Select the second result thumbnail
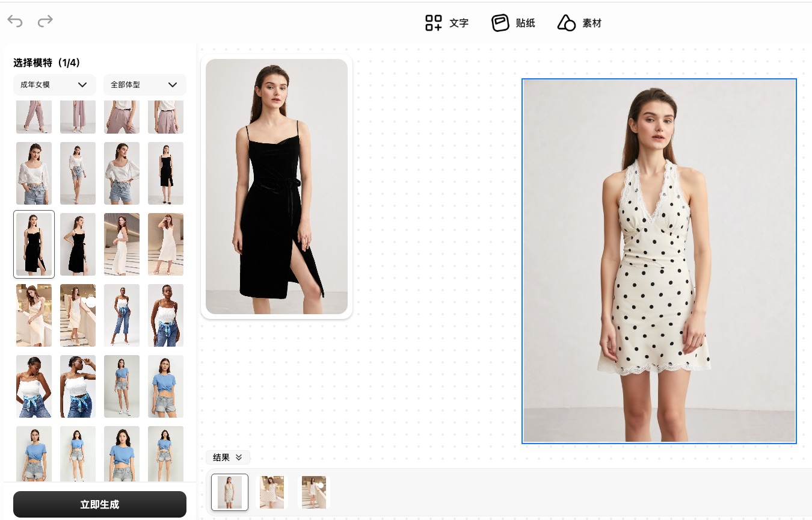Viewport: 812px width, 520px height. [272, 492]
